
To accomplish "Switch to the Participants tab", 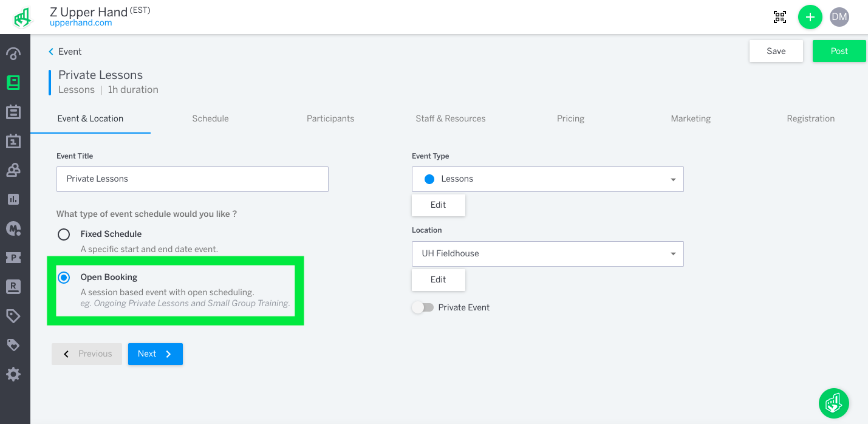I will 330,118.
